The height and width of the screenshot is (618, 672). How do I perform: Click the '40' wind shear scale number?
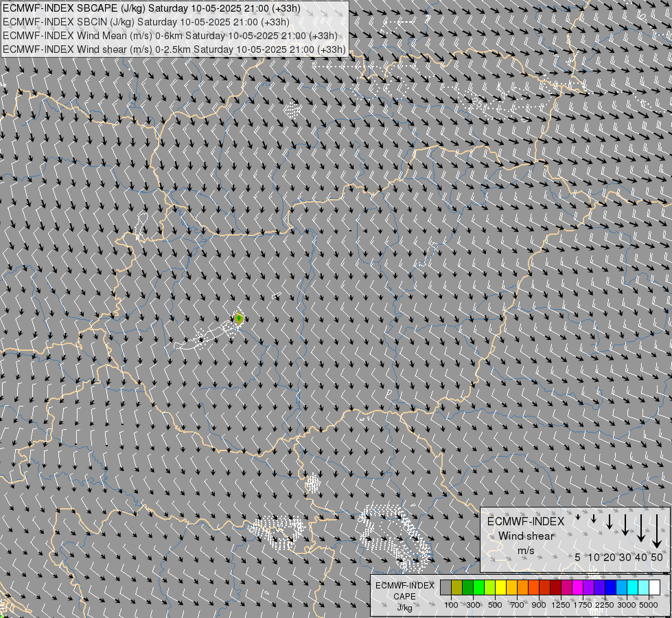[x=641, y=557]
